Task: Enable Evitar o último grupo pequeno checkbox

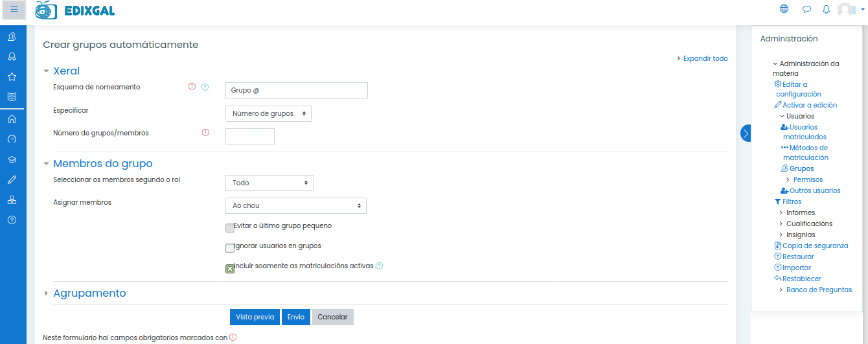Action: click(230, 227)
